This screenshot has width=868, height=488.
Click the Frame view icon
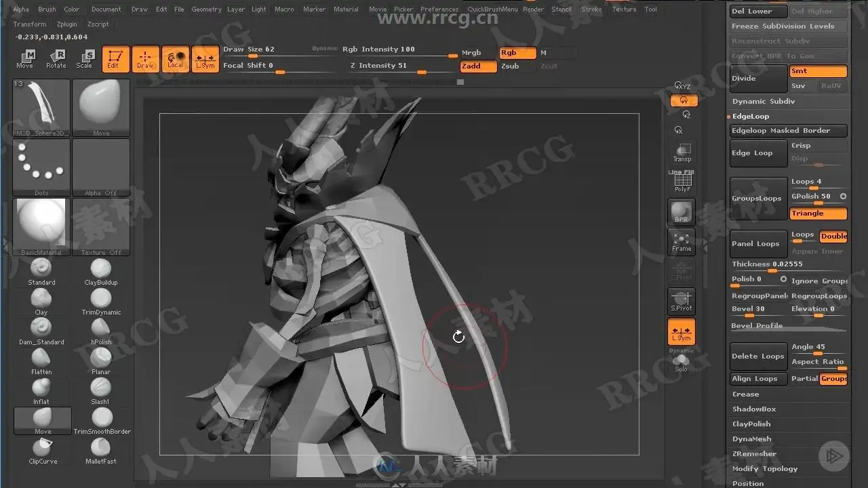pyautogui.click(x=682, y=241)
